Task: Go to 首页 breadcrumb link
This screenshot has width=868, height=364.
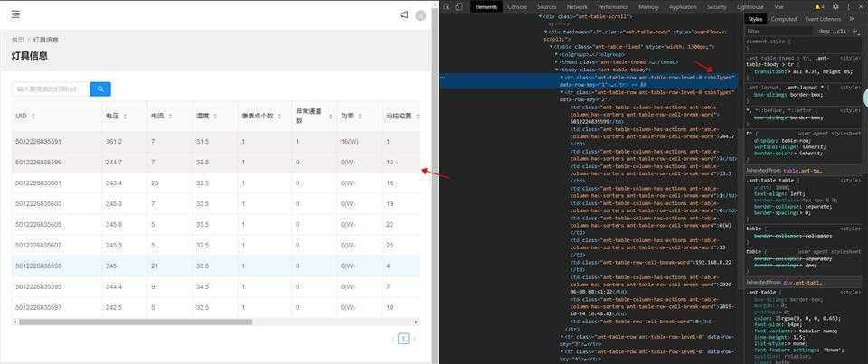Action: (18, 40)
